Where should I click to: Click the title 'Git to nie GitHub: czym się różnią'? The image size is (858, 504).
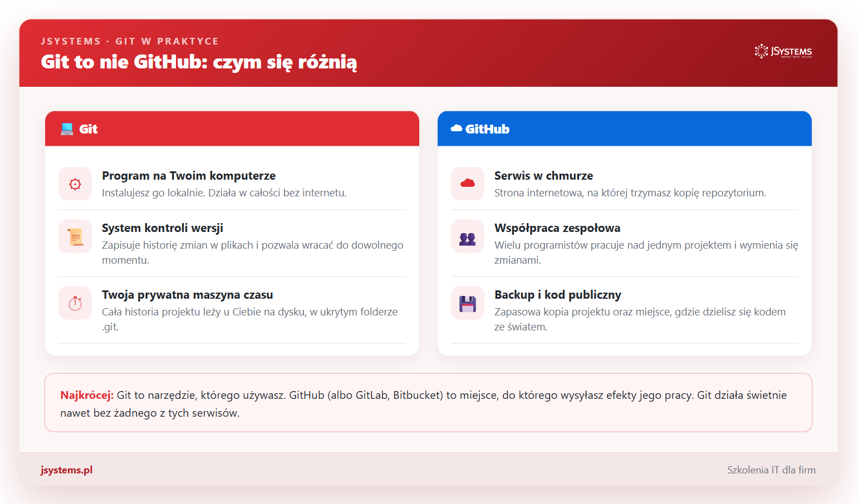[x=199, y=62]
